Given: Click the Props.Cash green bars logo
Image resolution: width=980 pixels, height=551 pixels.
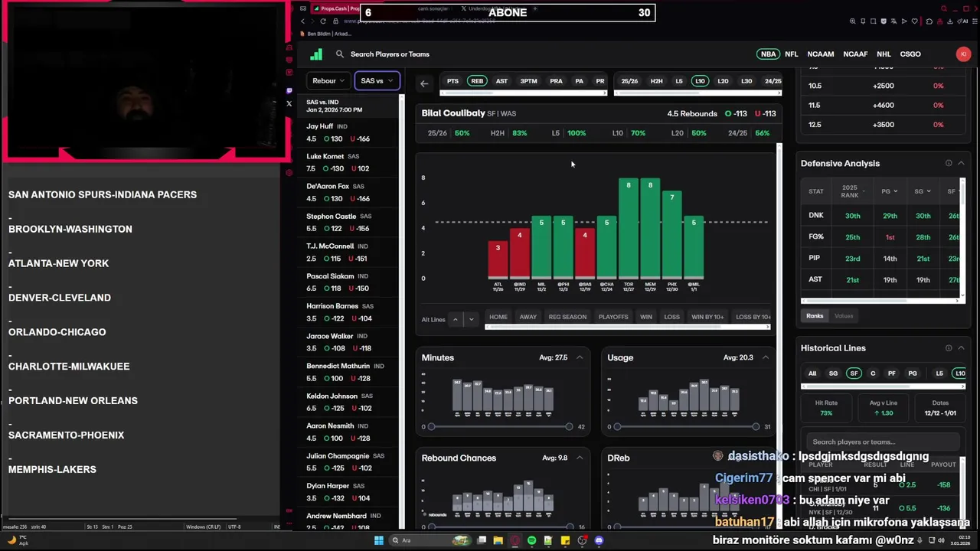Looking at the screenshot, I should 316,54.
